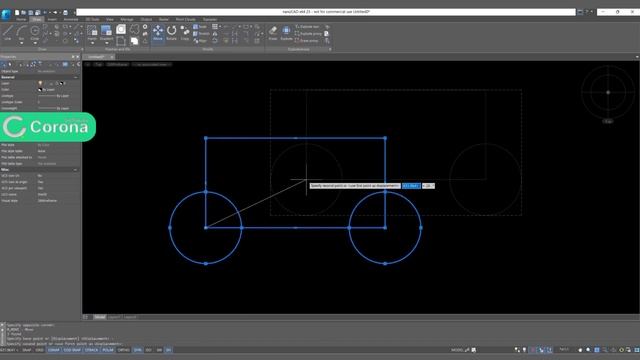Toggle OSNAP in status bar
The height and width of the screenshot is (360, 640).
53,350
